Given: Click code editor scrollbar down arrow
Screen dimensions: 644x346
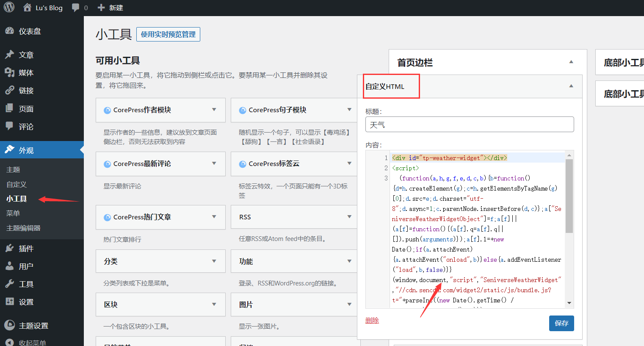Looking at the screenshot, I should coord(569,303).
